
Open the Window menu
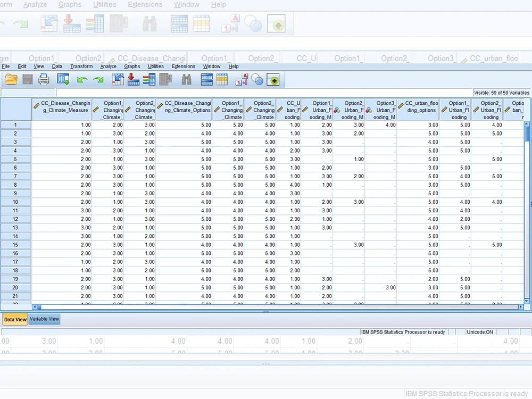[x=212, y=66]
